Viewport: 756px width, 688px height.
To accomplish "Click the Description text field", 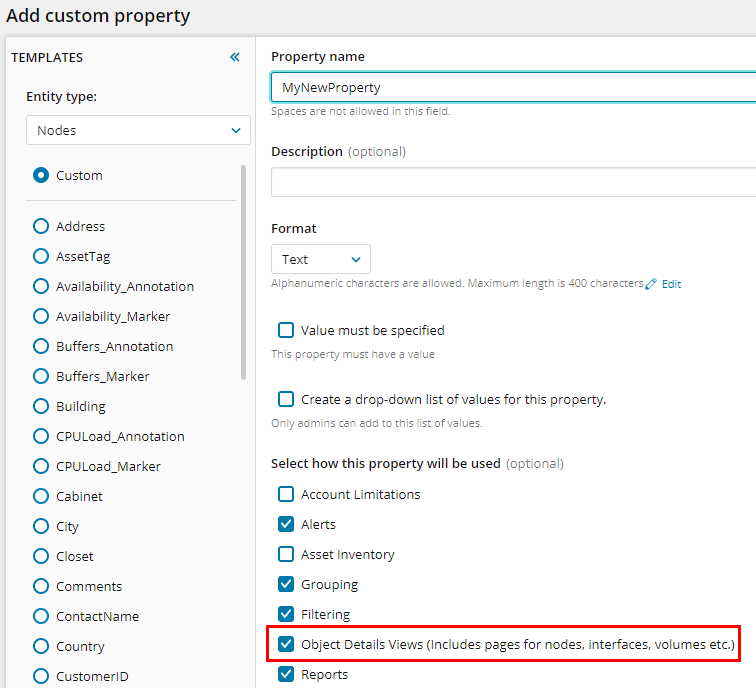I will point(510,182).
